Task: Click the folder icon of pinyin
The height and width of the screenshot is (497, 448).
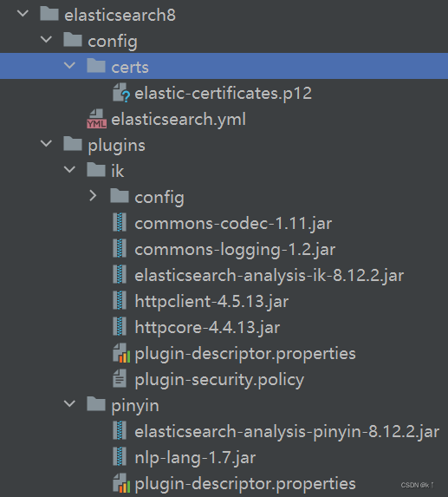Action: click(x=96, y=404)
